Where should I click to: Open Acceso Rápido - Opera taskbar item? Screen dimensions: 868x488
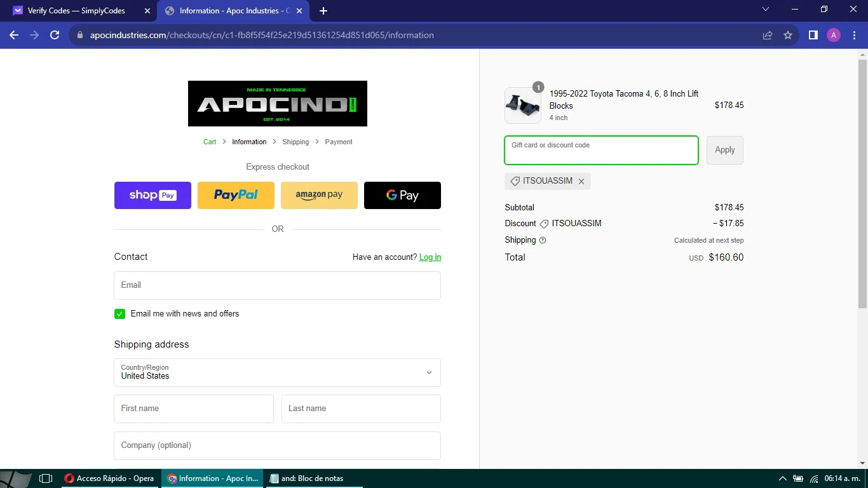pos(109,478)
